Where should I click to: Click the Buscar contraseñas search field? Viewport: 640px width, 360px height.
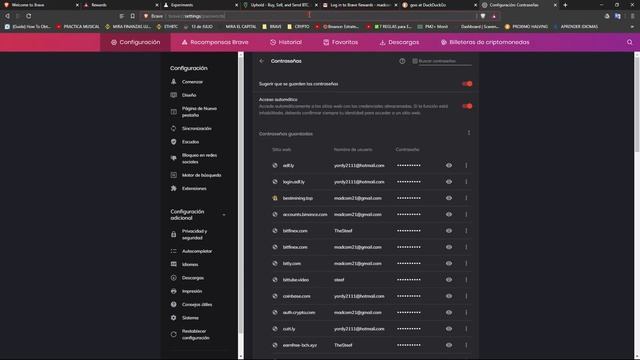444,61
